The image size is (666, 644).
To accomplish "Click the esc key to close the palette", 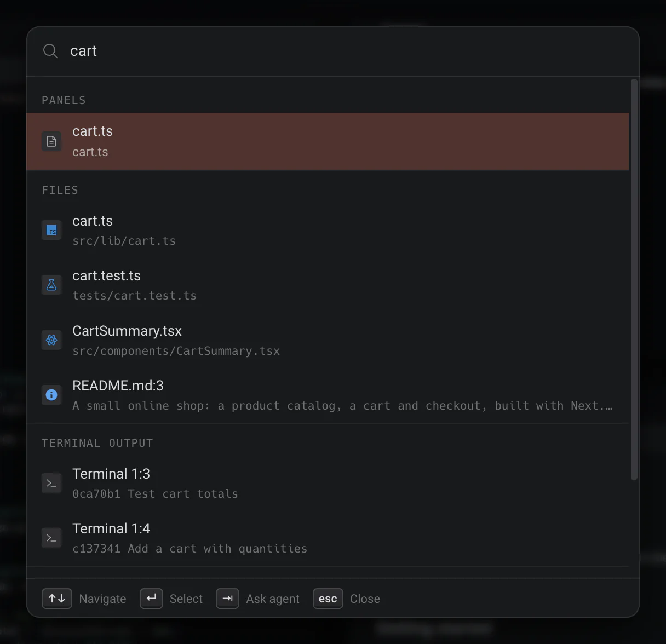I will (x=328, y=599).
